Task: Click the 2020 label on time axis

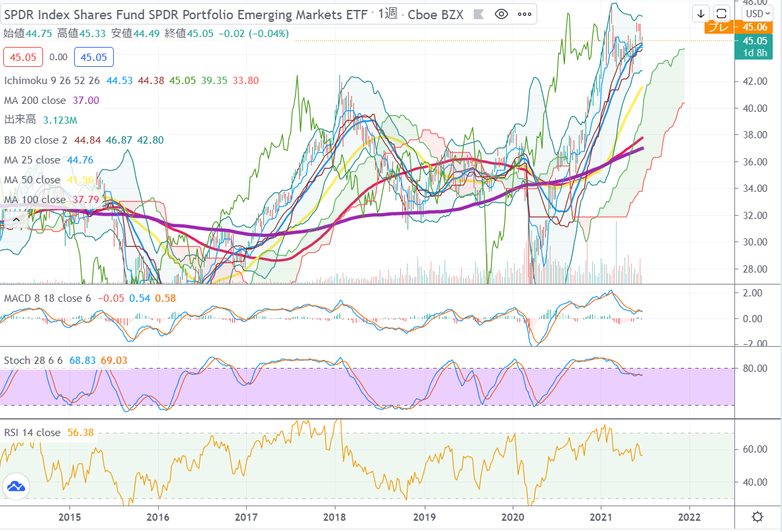Action: coord(513,517)
